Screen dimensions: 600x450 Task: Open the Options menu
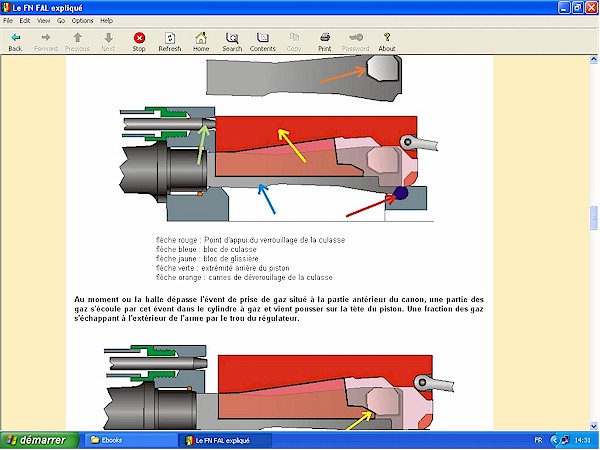click(82, 21)
